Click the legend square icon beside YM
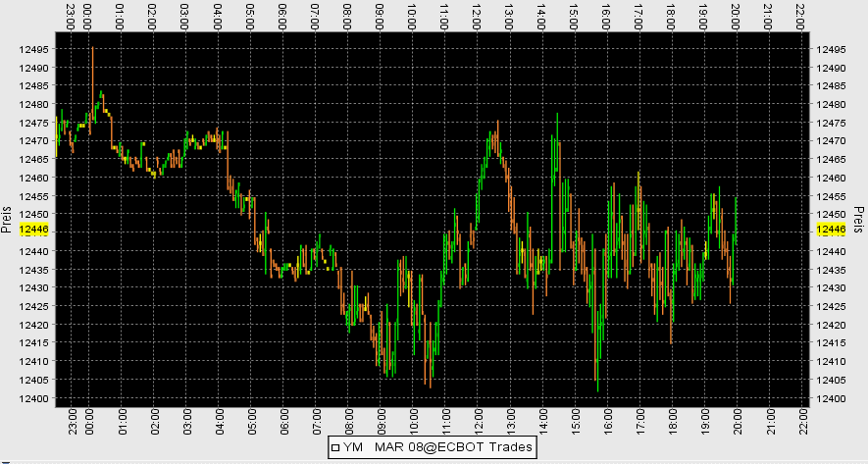This screenshot has height=464, width=868. pyautogui.click(x=334, y=447)
